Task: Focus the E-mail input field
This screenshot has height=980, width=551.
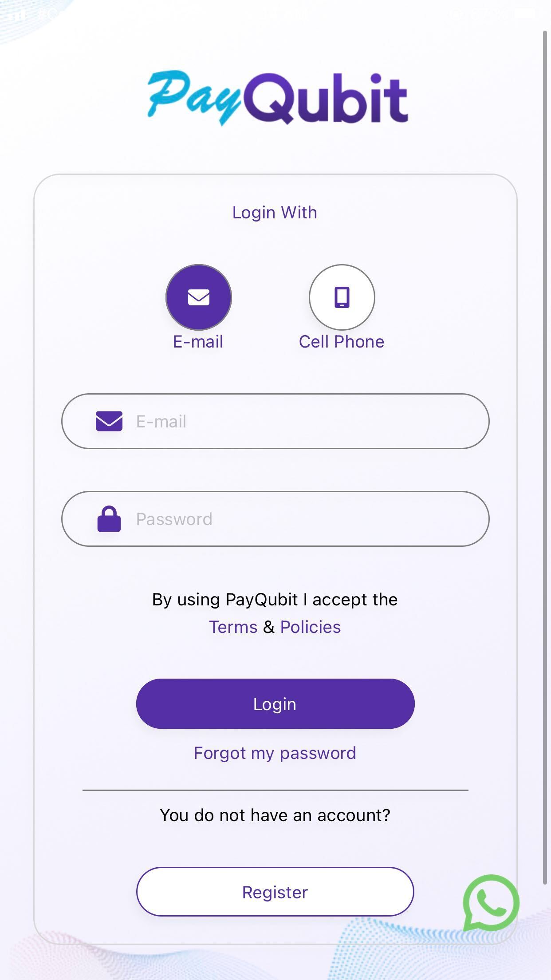Action: tap(275, 421)
